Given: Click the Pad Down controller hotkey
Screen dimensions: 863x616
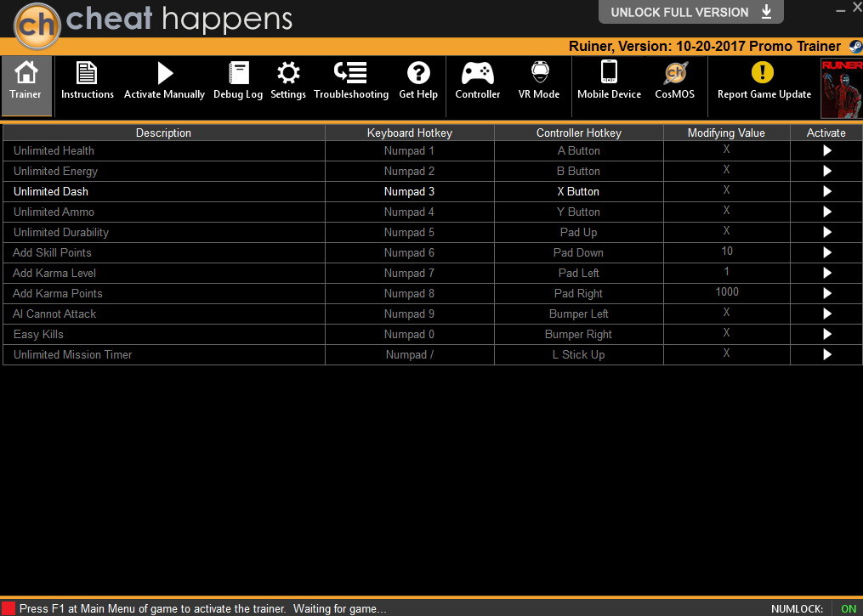Looking at the screenshot, I should (x=578, y=252).
